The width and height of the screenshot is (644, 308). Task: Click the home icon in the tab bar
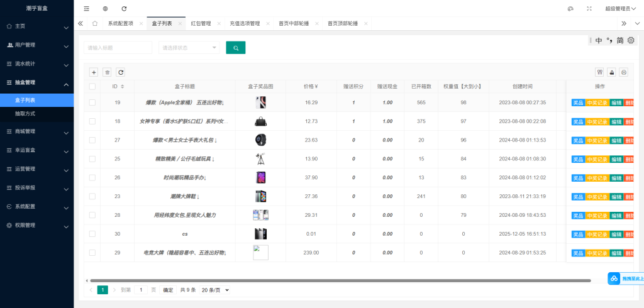pos(94,23)
